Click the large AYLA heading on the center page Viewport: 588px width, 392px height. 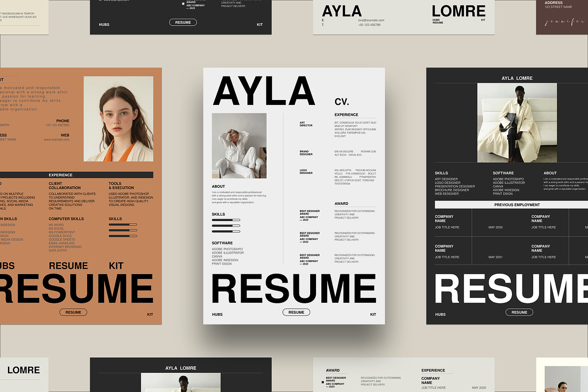pyautogui.click(x=264, y=91)
